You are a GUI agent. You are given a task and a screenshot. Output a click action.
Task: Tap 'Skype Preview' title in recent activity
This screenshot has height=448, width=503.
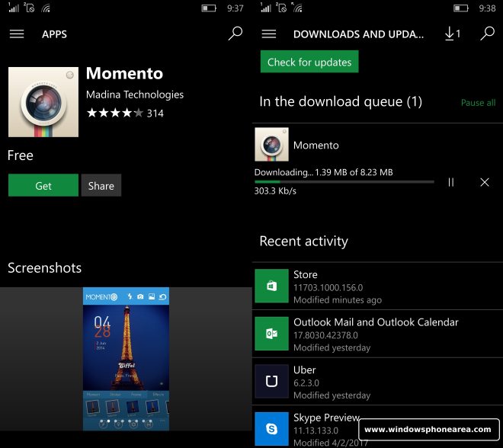pyautogui.click(x=326, y=418)
